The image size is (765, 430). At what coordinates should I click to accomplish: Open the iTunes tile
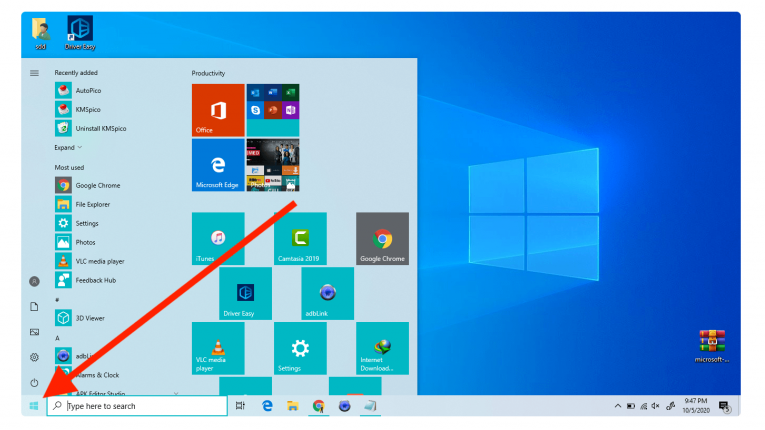(x=218, y=238)
